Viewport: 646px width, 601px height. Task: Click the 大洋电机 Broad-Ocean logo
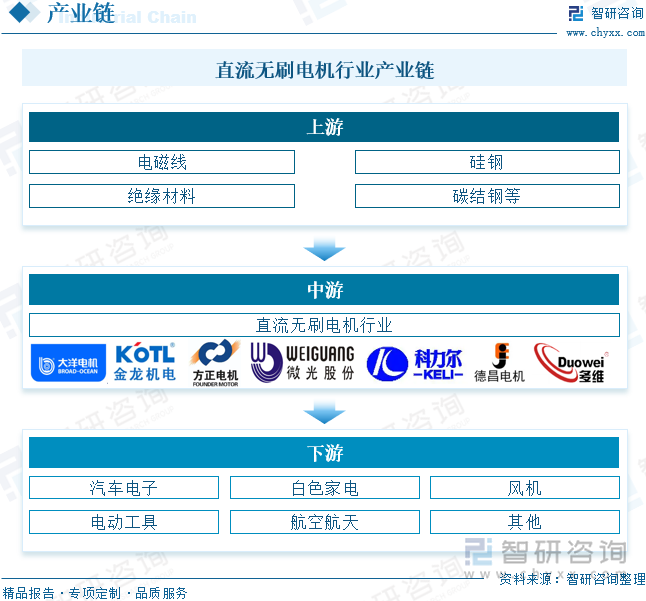[x=68, y=363]
